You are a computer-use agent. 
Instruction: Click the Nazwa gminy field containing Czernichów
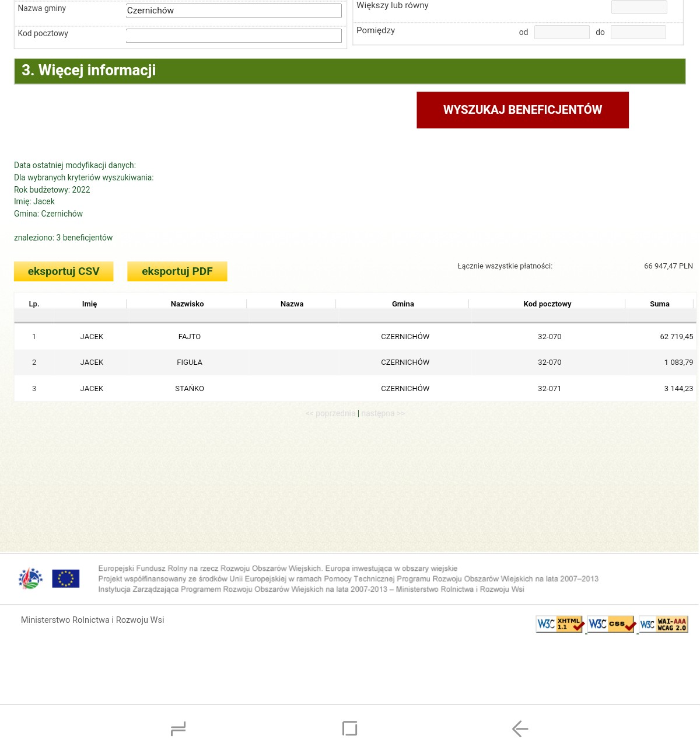pos(233,11)
